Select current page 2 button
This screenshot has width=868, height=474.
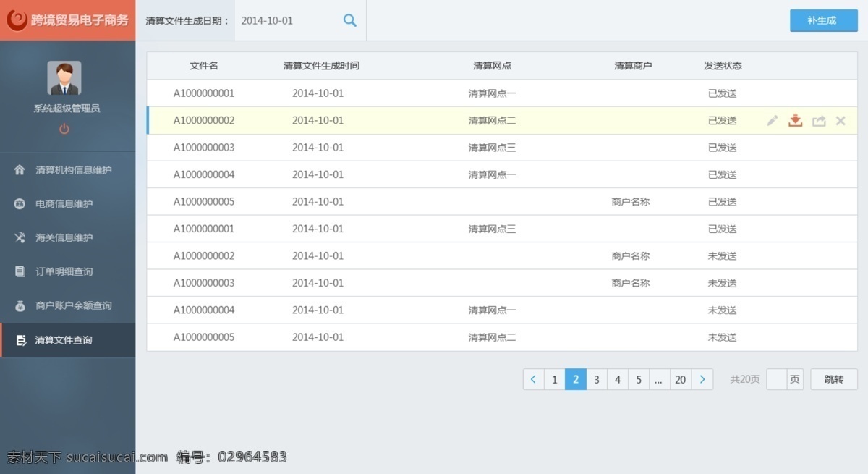pyautogui.click(x=576, y=379)
